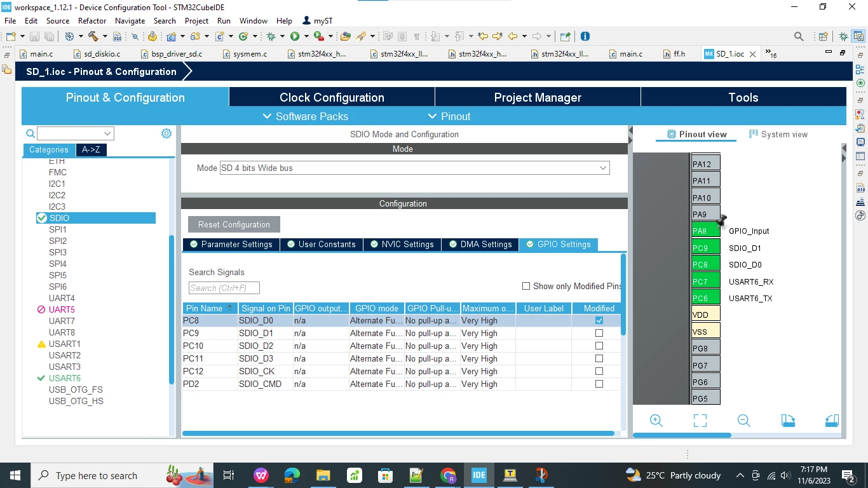Viewport: 868px width, 488px height.
Task: Close the SD_1.ioc editor tab
Action: coord(753,54)
